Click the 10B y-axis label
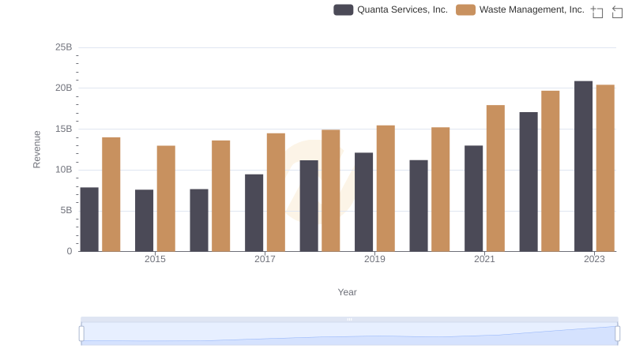632x364 pixels. [64, 170]
